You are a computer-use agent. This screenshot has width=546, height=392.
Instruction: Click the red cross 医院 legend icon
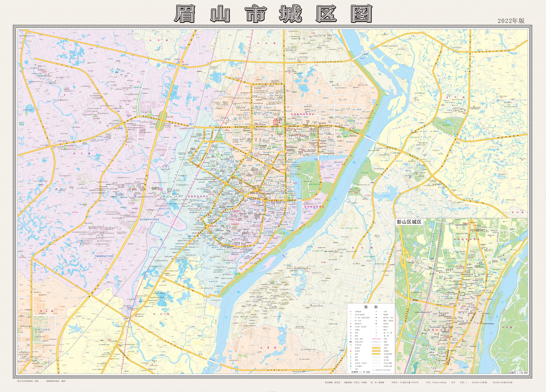(351, 336)
